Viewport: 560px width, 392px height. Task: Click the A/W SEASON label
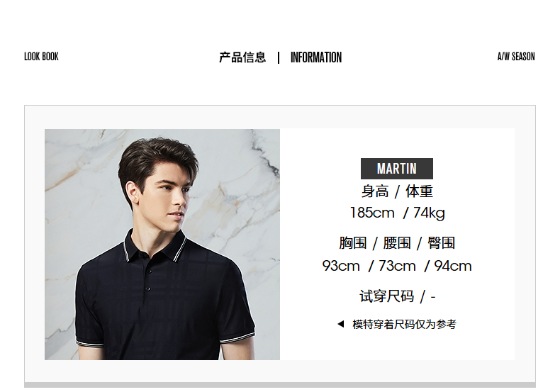point(516,57)
